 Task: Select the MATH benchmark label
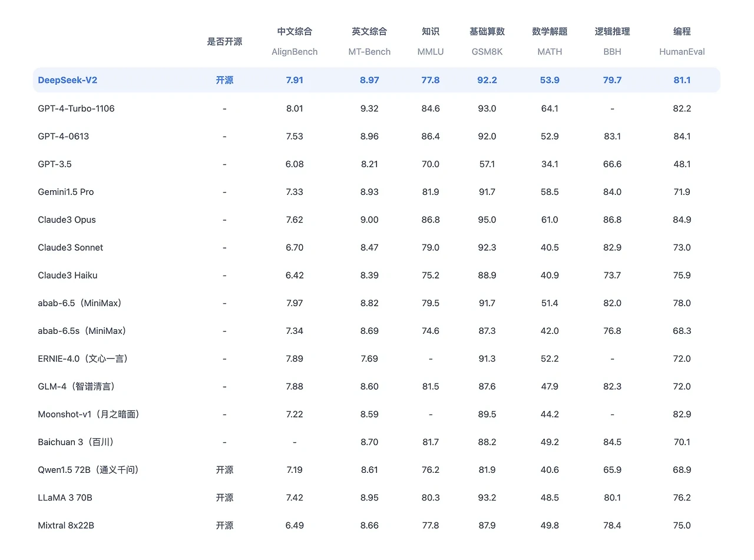(550, 52)
